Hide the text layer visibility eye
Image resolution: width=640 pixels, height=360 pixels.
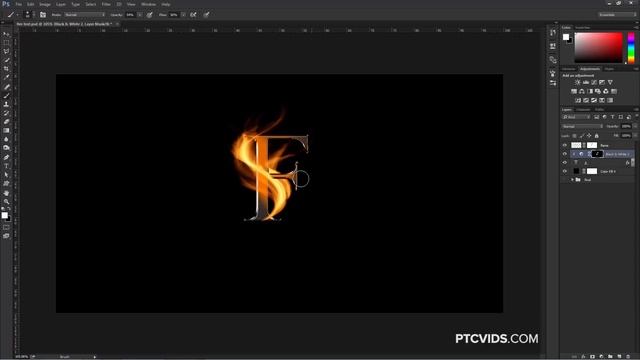[565, 162]
